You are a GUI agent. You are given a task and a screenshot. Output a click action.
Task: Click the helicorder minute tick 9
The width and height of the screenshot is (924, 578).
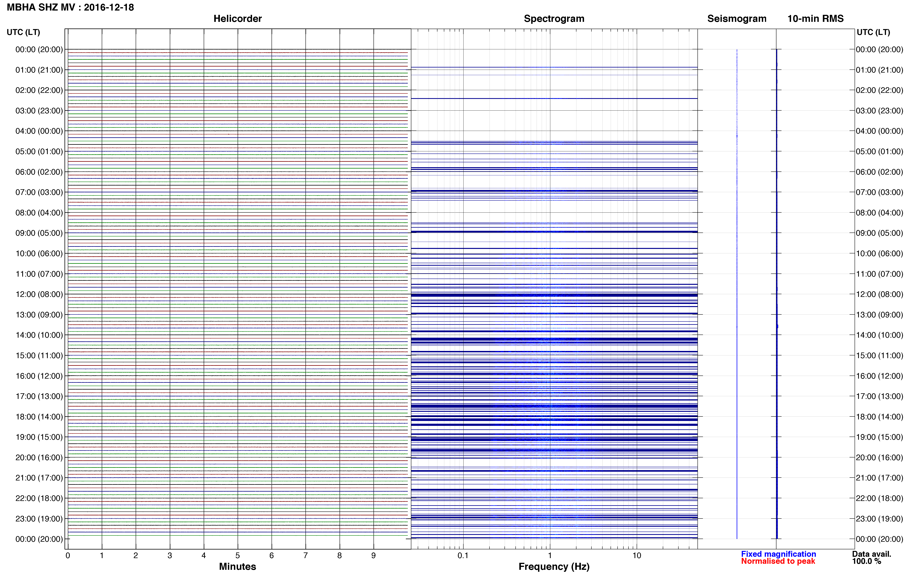(x=373, y=555)
